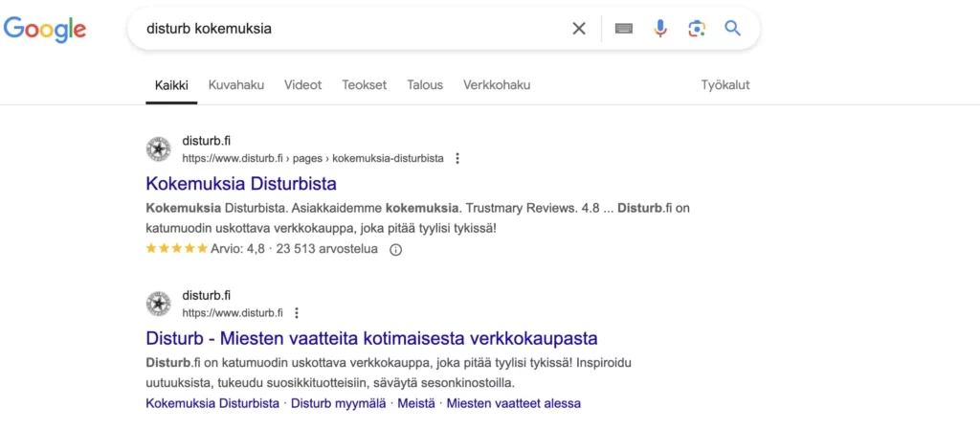Switch to Videot tab
Viewport: 980px width, 431px height.
(x=303, y=85)
